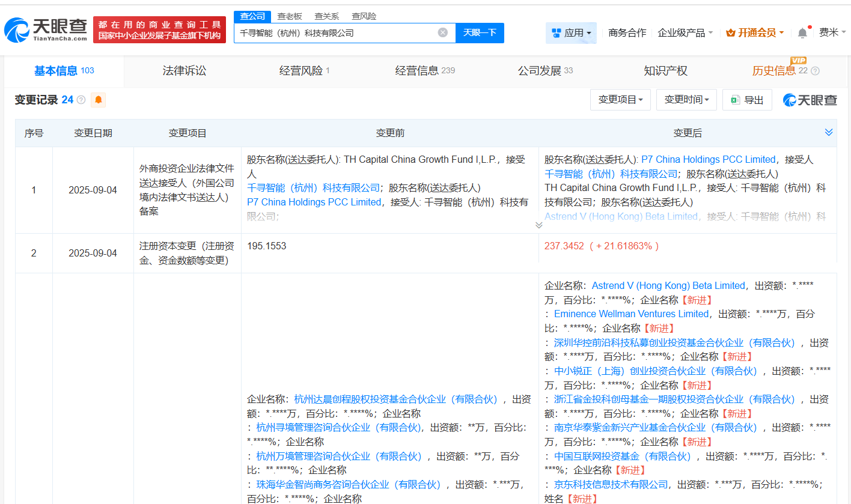This screenshot has width=851, height=504.
Task: Click the 天眼查 watermark logo beside 导出
Action: tap(810, 100)
